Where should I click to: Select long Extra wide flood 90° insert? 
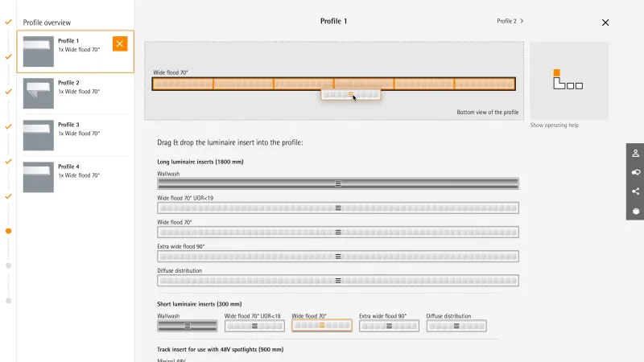point(338,257)
